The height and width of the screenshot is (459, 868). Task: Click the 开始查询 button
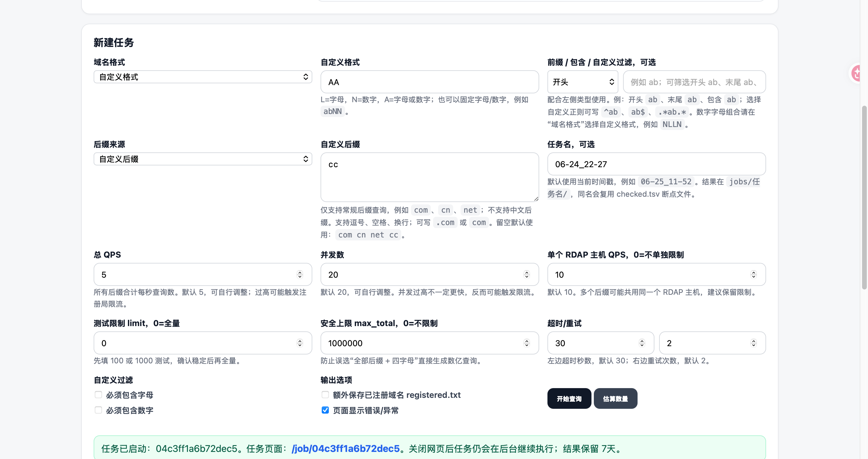569,398
